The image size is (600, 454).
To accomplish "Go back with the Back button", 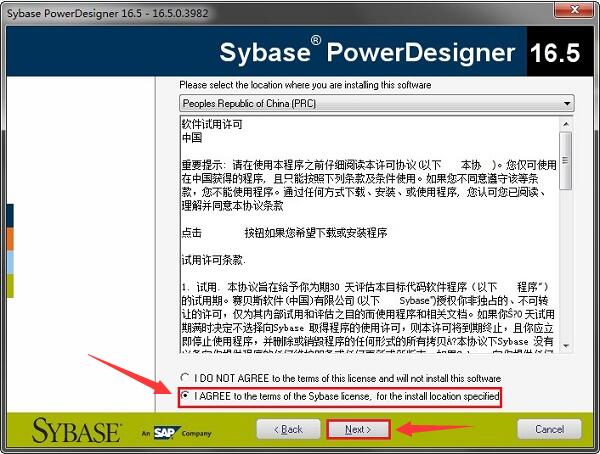I will 288,430.
